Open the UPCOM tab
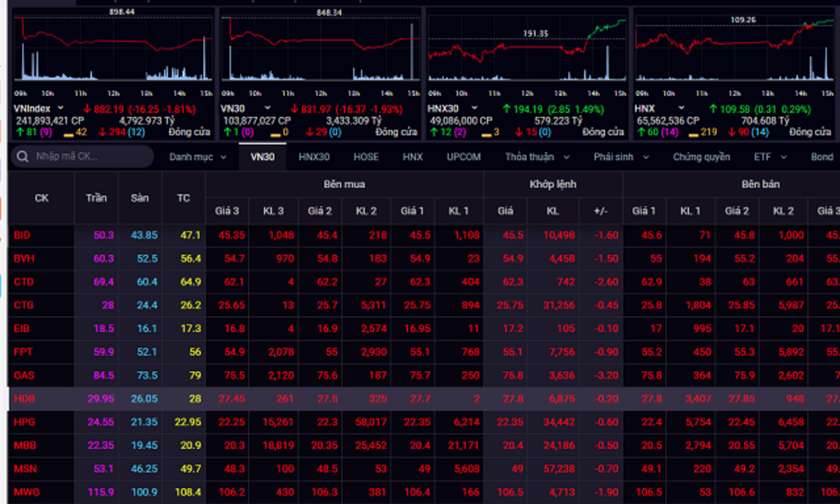The image size is (840, 504). point(464,157)
